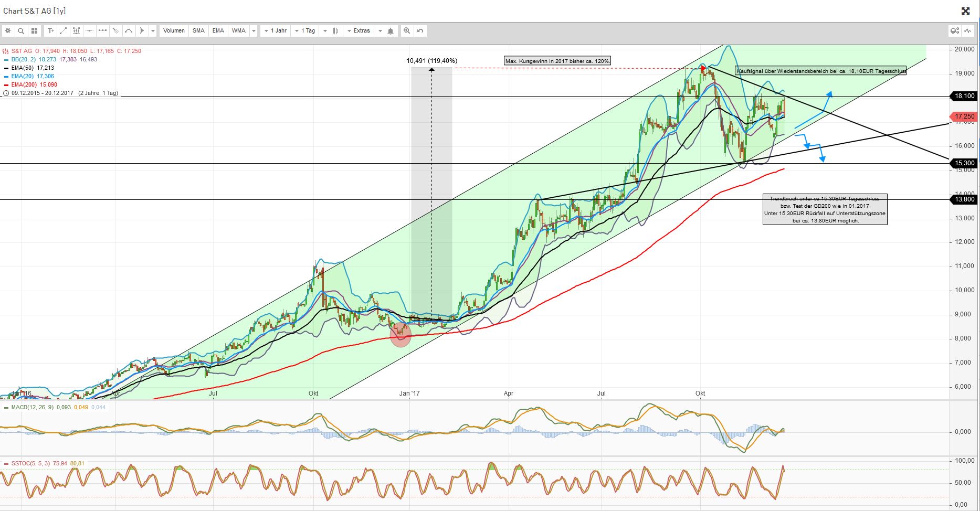Viewport: 980px width, 511px height.
Task: Click the grid layout icon
Action: click(34, 30)
